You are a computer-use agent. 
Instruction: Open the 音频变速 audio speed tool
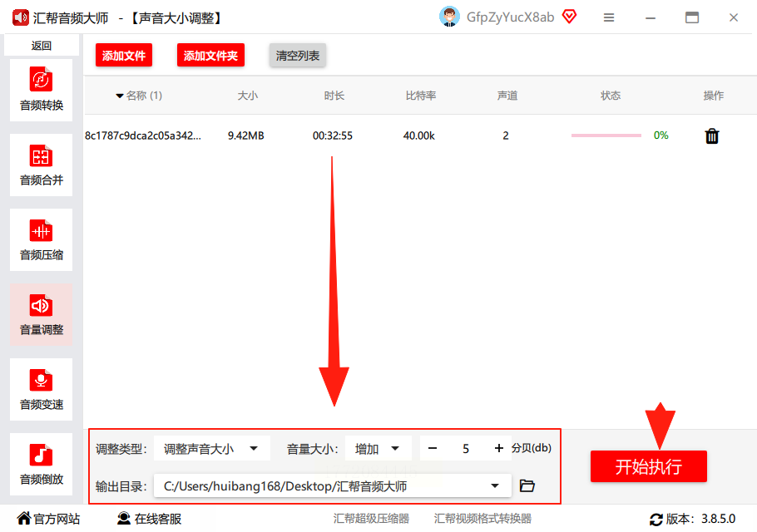click(x=41, y=389)
